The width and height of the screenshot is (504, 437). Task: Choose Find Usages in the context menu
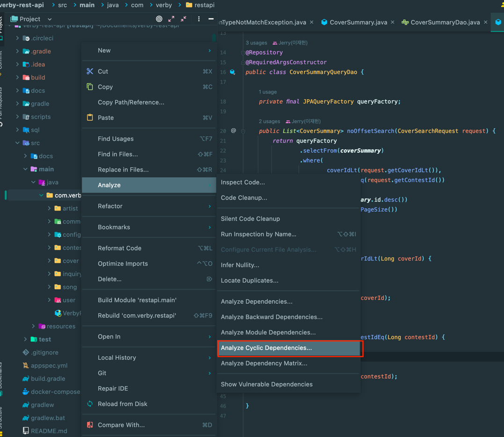[x=149, y=139]
